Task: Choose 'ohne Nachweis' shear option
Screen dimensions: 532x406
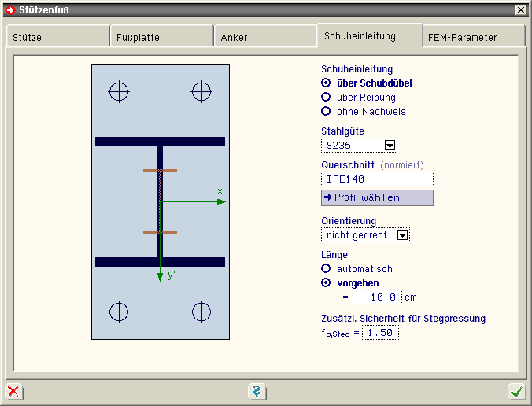Action: tap(327, 111)
